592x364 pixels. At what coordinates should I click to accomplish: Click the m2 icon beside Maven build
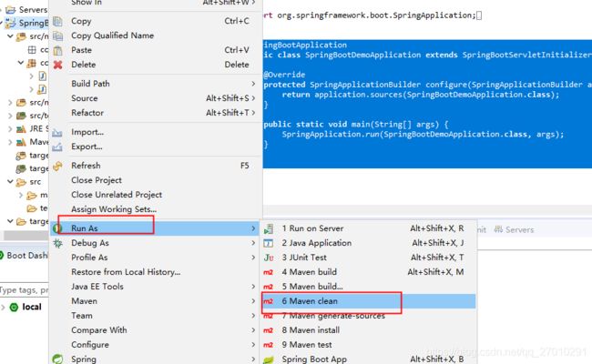coord(268,272)
